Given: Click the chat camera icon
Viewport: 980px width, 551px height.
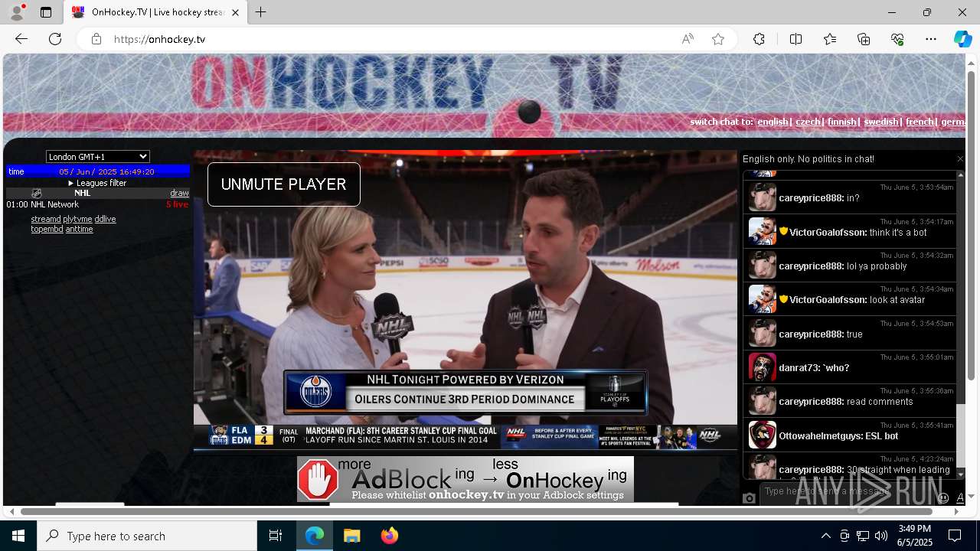Looking at the screenshot, I should (750, 498).
